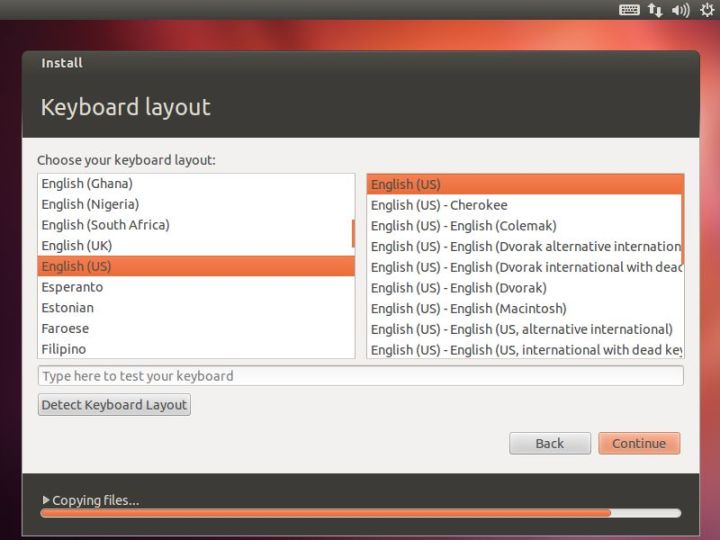Select Faroese layout
The width and height of the screenshot is (720, 540).
(x=196, y=328)
